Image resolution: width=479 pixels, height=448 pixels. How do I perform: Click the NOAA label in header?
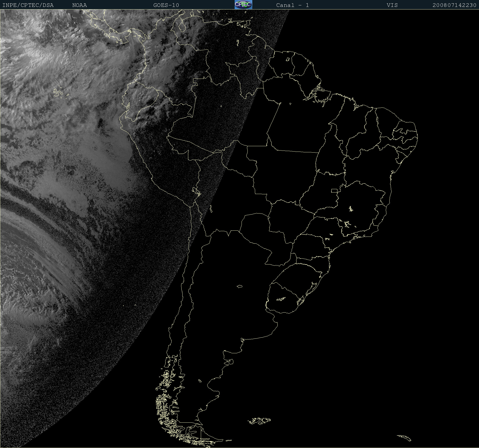coord(80,5)
